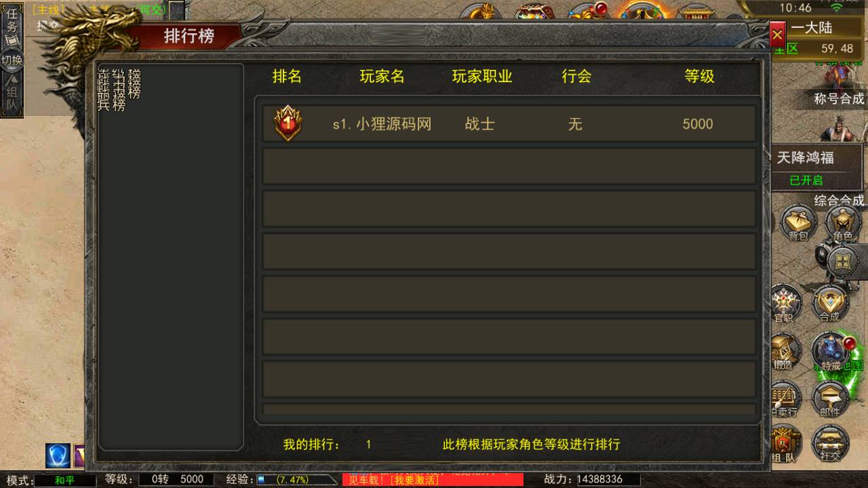
Task: Select the 组队 tab in left sidebar
Action: tap(12, 94)
